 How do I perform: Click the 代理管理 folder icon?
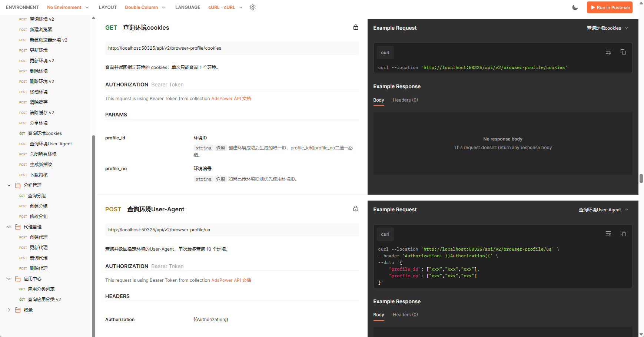pos(18,227)
